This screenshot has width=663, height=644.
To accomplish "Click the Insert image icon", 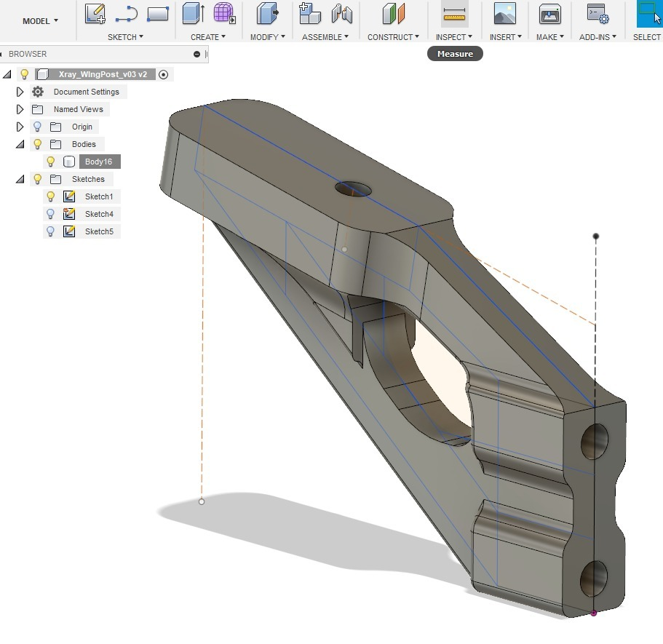I will pos(504,12).
